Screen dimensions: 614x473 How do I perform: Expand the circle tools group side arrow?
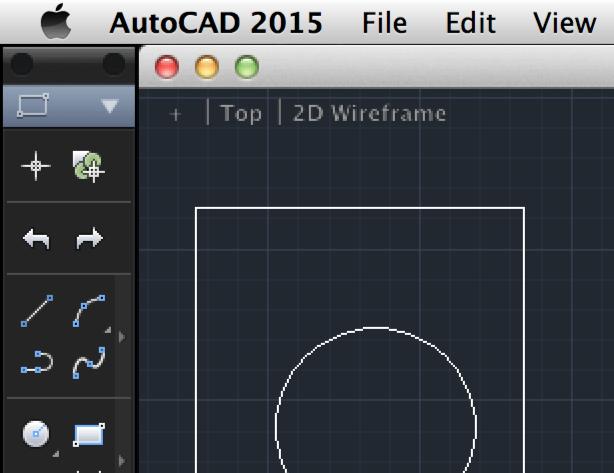pyautogui.click(x=122, y=461)
